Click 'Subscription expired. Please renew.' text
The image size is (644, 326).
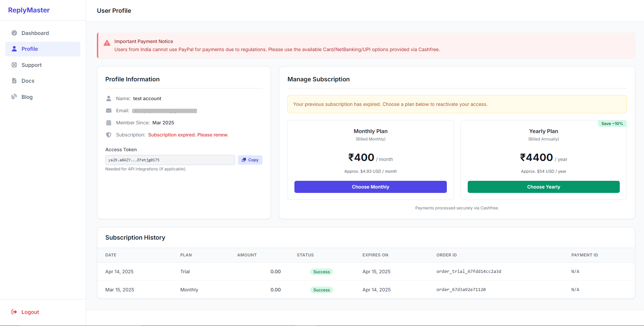pos(188,135)
